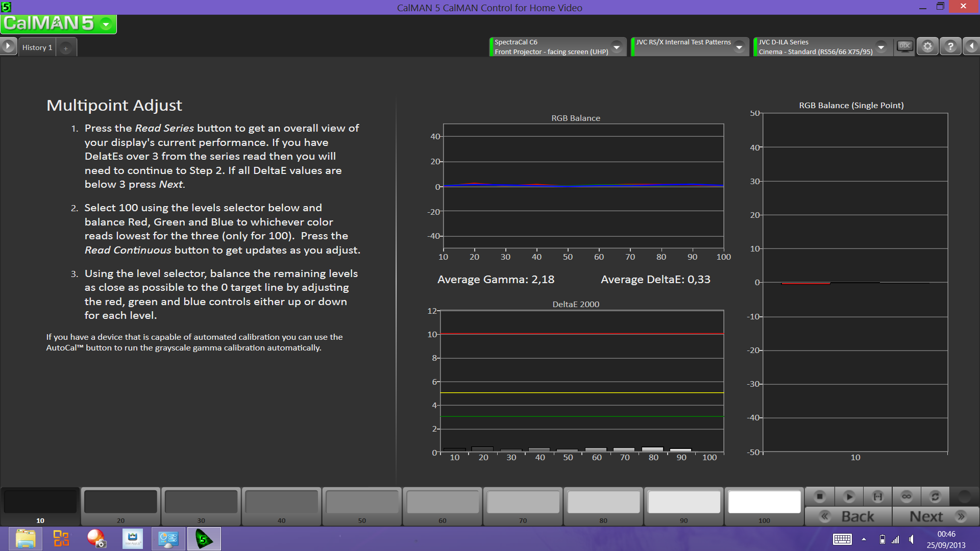Stop the current measurement
Viewport: 980px width, 551px height.
tap(820, 496)
